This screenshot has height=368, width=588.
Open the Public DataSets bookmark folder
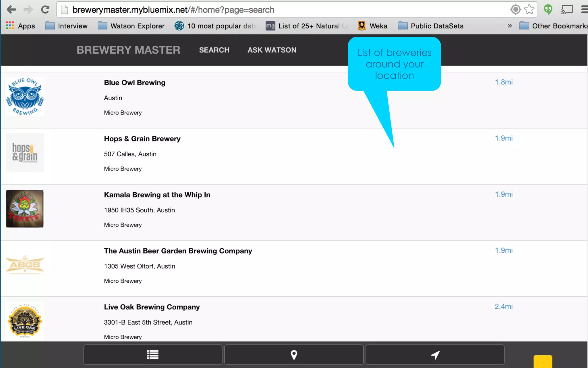point(431,26)
